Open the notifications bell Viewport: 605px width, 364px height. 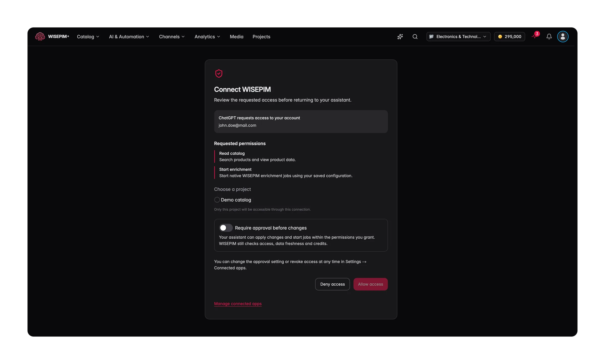point(549,37)
